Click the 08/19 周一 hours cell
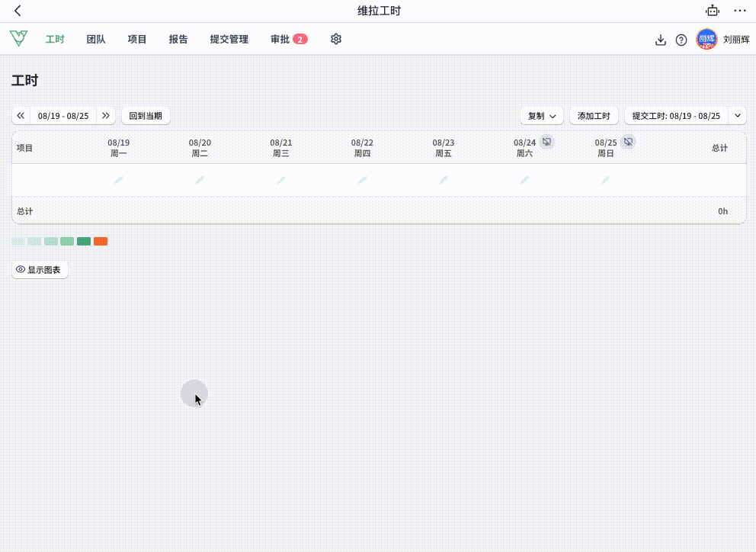Screen dimensions: 756x552 (x=119, y=180)
